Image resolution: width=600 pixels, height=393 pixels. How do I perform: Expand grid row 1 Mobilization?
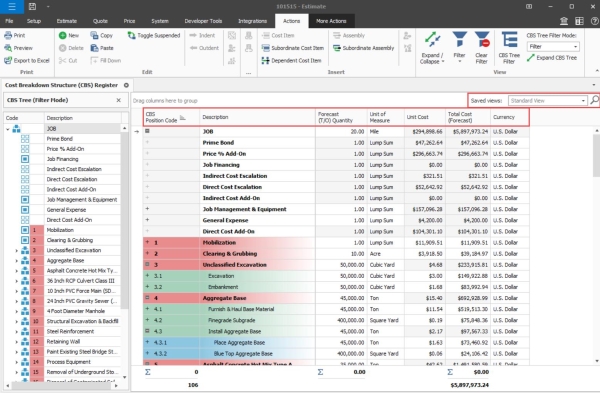(x=147, y=242)
